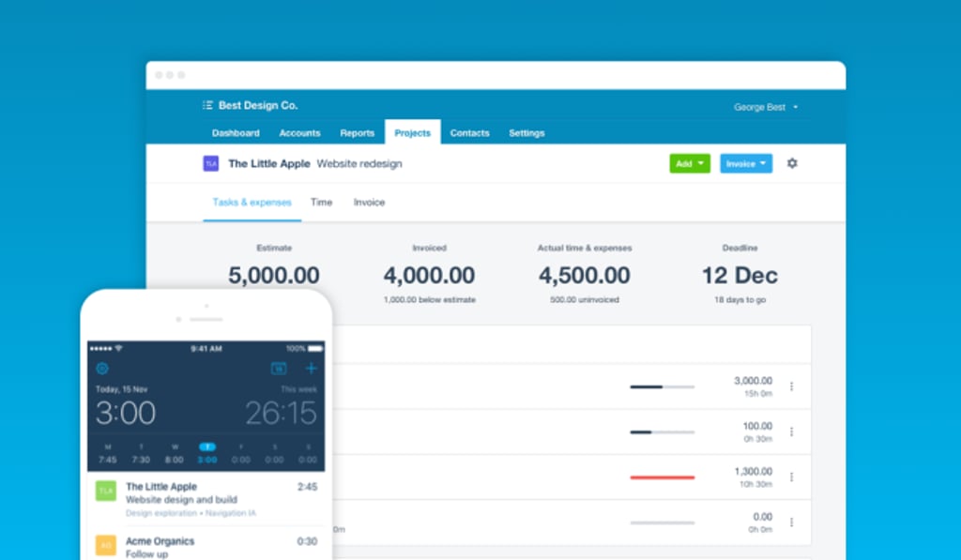Open the more options on the 0.00 row

[x=791, y=522]
